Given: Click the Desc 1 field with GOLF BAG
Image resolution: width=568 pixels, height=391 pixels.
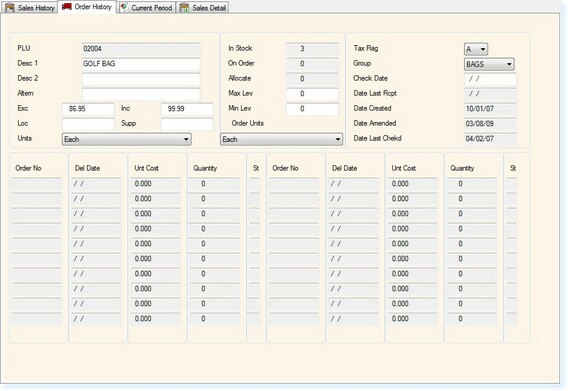Looking at the screenshot, I should pyautogui.click(x=141, y=64).
